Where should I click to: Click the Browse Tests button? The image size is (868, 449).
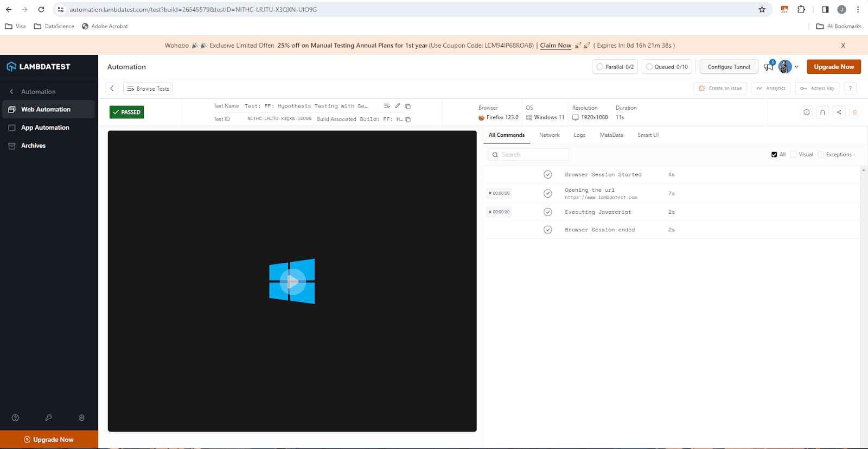(x=148, y=88)
